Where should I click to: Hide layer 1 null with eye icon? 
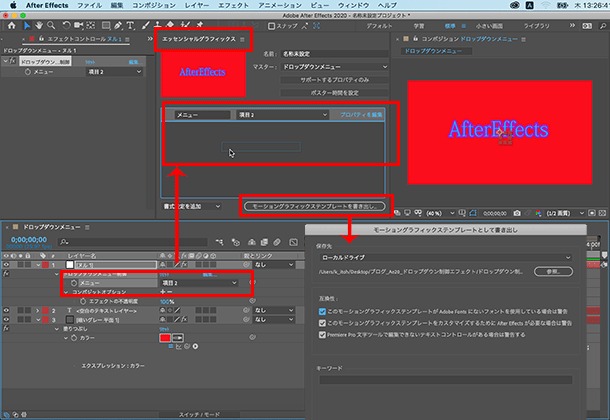[6, 265]
